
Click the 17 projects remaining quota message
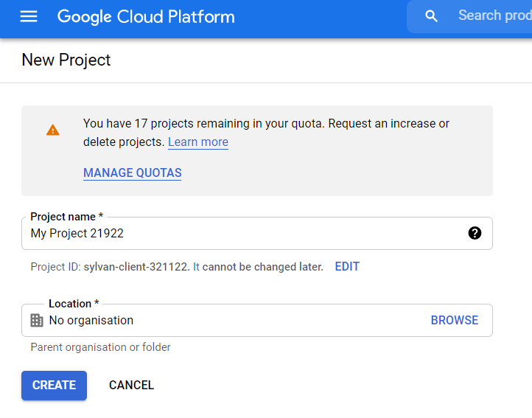tap(266, 124)
